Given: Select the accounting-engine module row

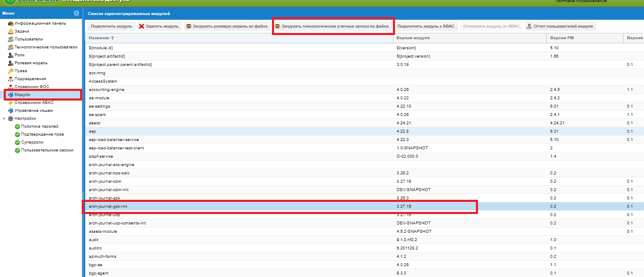Looking at the screenshot, I should click(x=106, y=90).
